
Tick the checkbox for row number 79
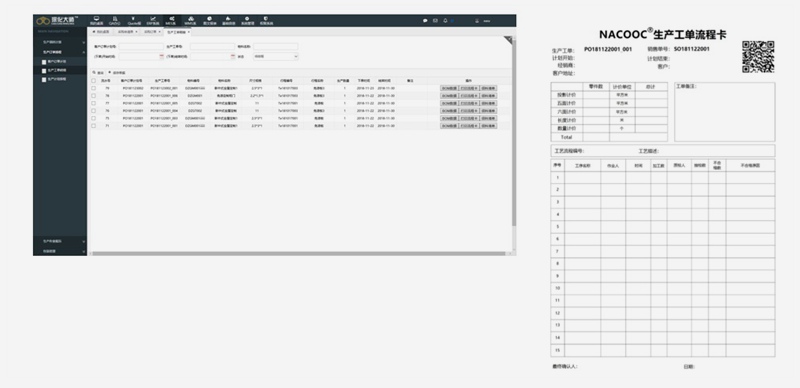(93, 88)
